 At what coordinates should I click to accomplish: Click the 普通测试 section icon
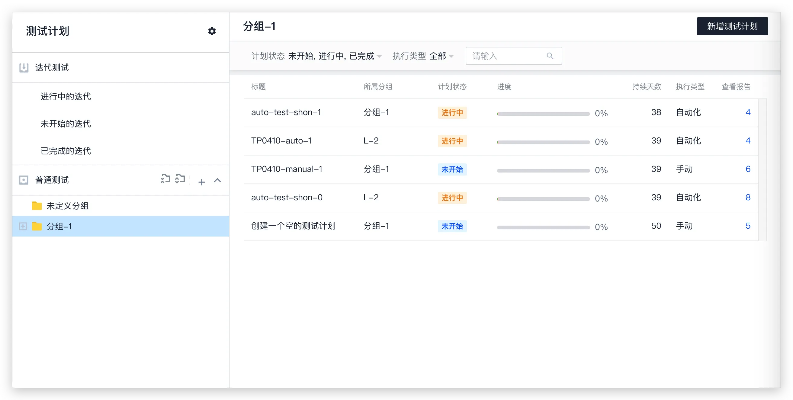(x=24, y=180)
